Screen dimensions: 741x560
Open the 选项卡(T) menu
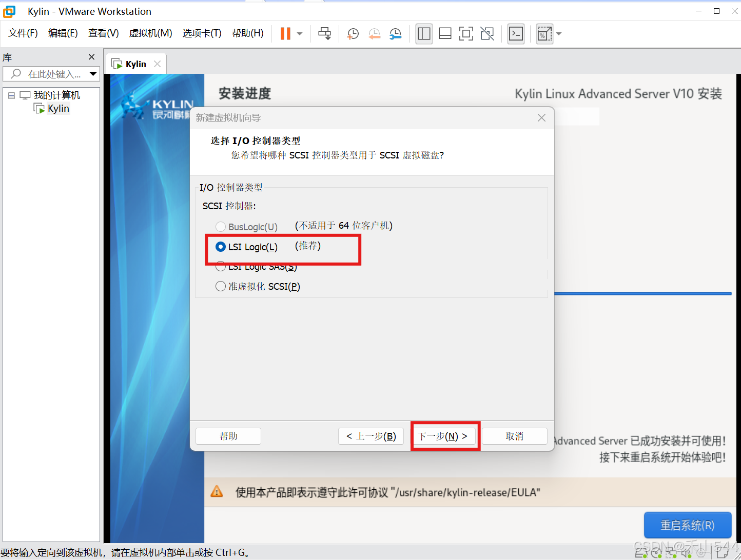point(202,33)
